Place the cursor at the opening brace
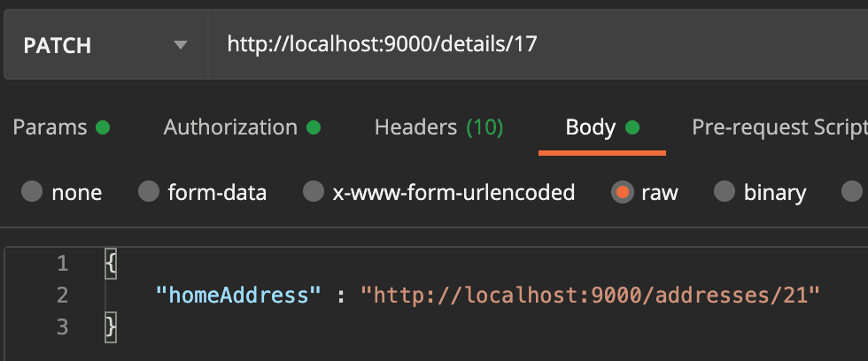This screenshot has height=361, width=868. [x=111, y=264]
